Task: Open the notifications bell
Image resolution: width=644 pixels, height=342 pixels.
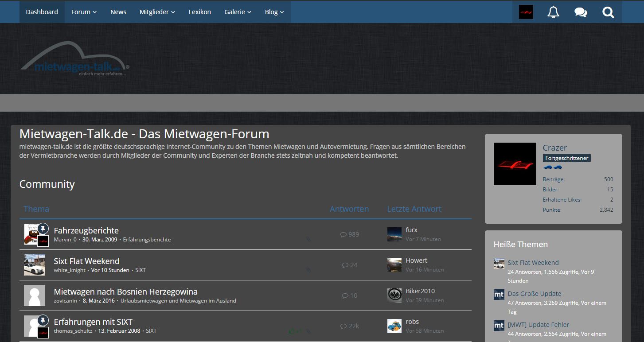Action: 553,12
